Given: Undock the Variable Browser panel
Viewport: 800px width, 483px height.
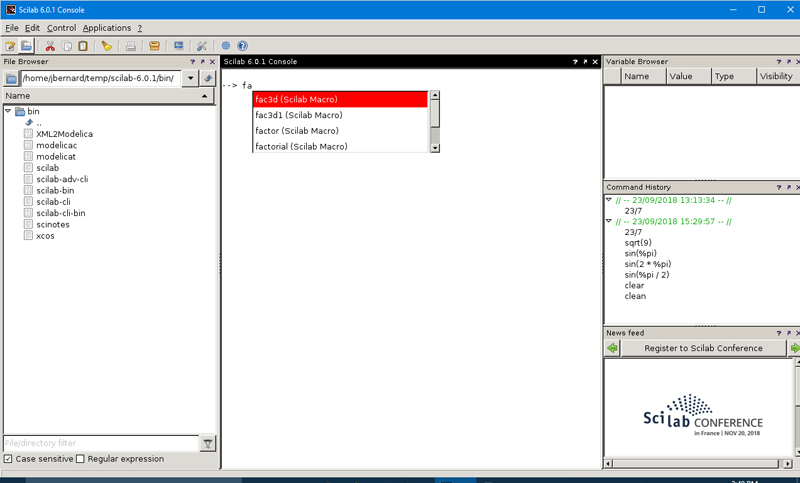Looking at the screenshot, I should coord(789,62).
